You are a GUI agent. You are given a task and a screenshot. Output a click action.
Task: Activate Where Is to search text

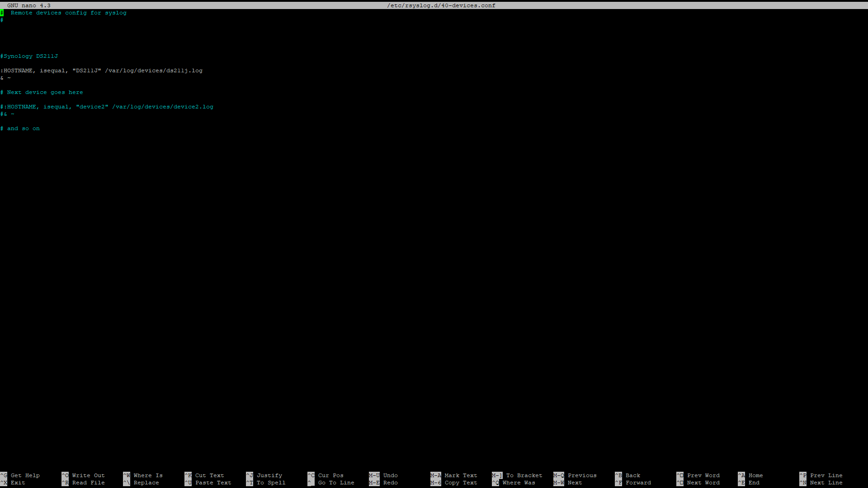tap(148, 475)
